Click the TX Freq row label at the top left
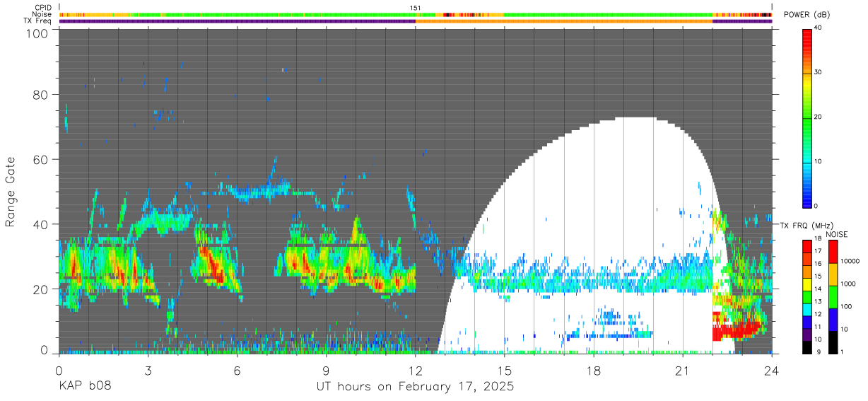Viewport: 868px width, 401px height. [x=38, y=21]
